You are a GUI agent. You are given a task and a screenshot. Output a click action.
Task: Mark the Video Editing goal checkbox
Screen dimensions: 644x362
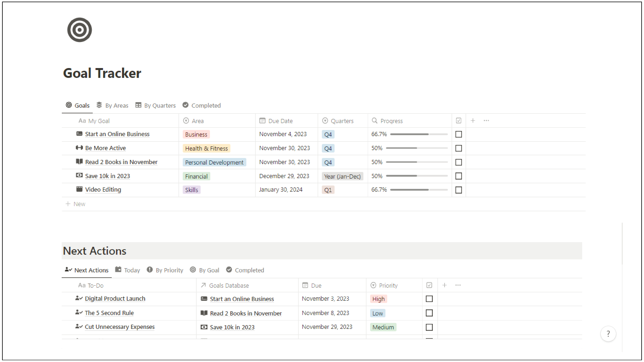coord(459,190)
